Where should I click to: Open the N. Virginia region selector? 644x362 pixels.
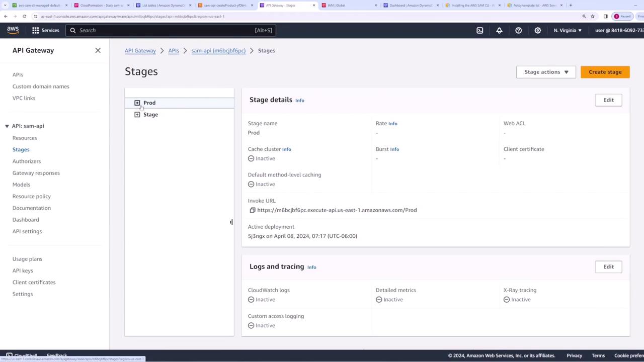coord(567,30)
